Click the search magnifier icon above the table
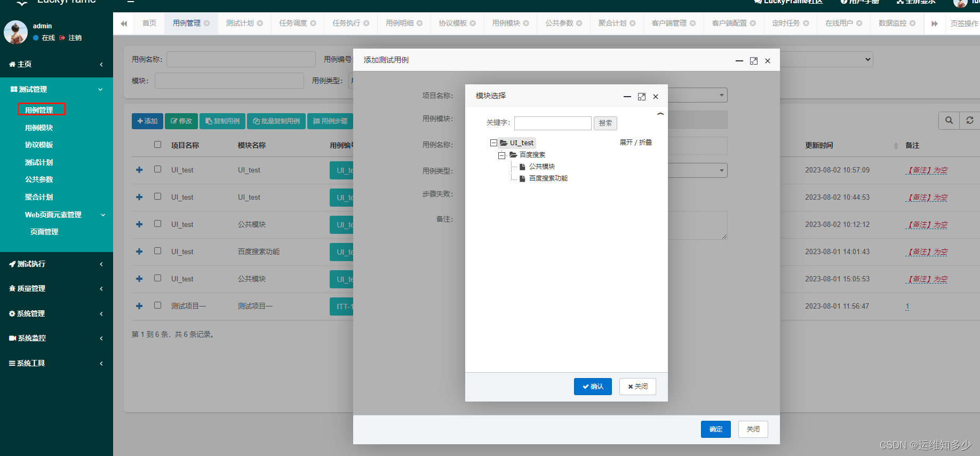 click(949, 121)
